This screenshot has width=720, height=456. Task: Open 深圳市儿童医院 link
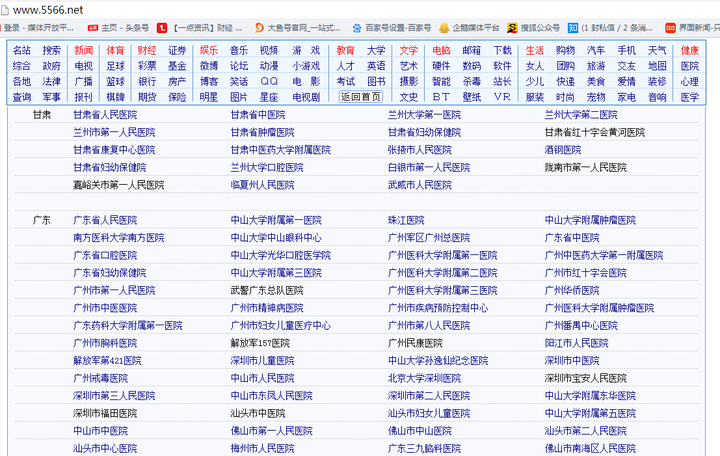tap(262, 360)
